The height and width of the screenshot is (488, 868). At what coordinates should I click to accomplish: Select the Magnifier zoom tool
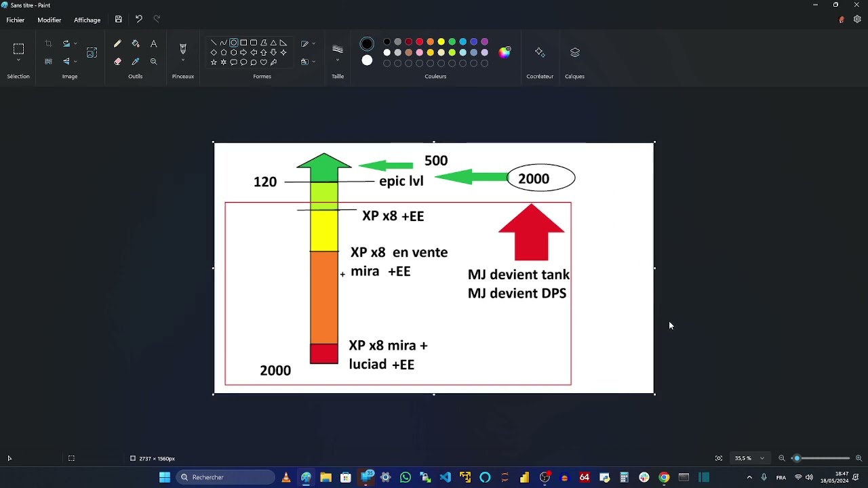(x=154, y=61)
